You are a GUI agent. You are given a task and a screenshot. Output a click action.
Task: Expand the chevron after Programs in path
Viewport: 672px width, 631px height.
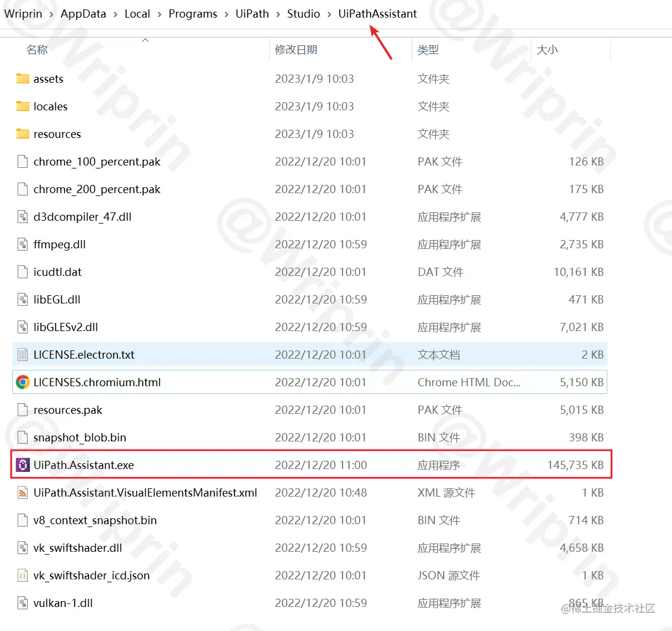pyautogui.click(x=226, y=14)
